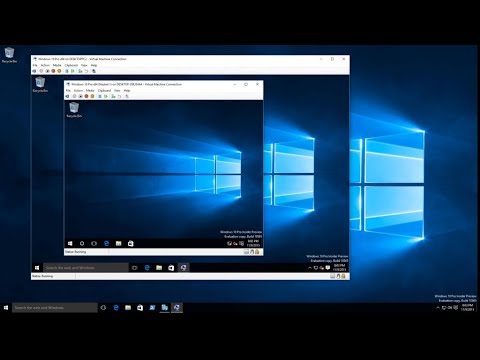This screenshot has height=360, width=480.
Task: Click Enhanced Session icon in nested VM toolbar
Action: (127, 96)
